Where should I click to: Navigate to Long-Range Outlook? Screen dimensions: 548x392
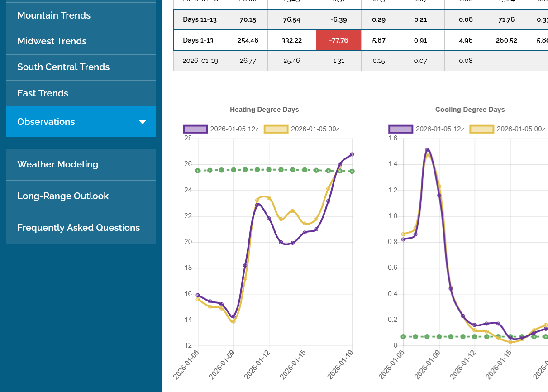pyautogui.click(x=63, y=196)
